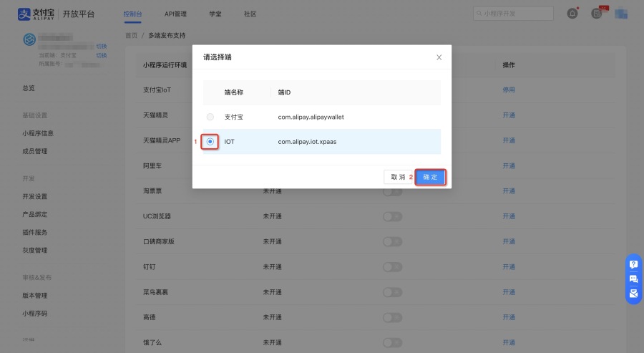Click the first 切换 link beside the app name
Viewport: 644px width, 353px height.
102,46
